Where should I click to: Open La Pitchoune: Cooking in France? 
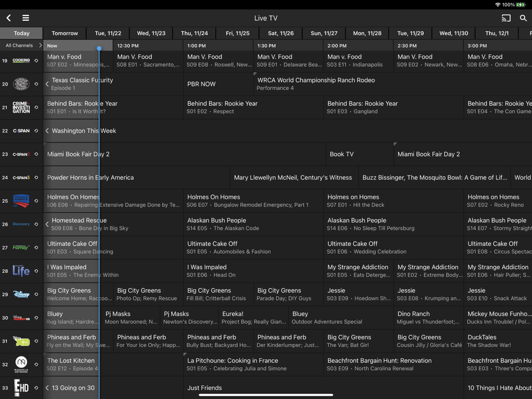(x=253, y=364)
